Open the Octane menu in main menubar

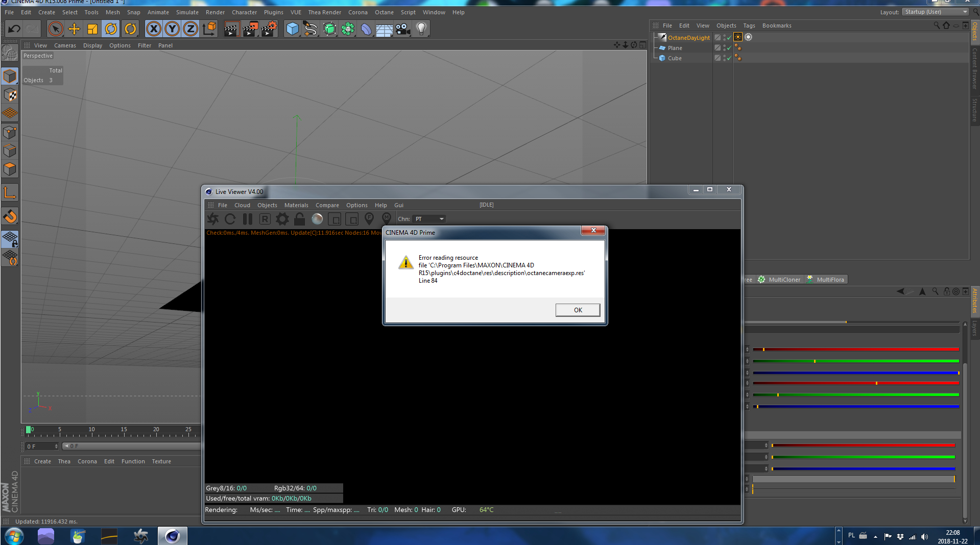(x=384, y=12)
